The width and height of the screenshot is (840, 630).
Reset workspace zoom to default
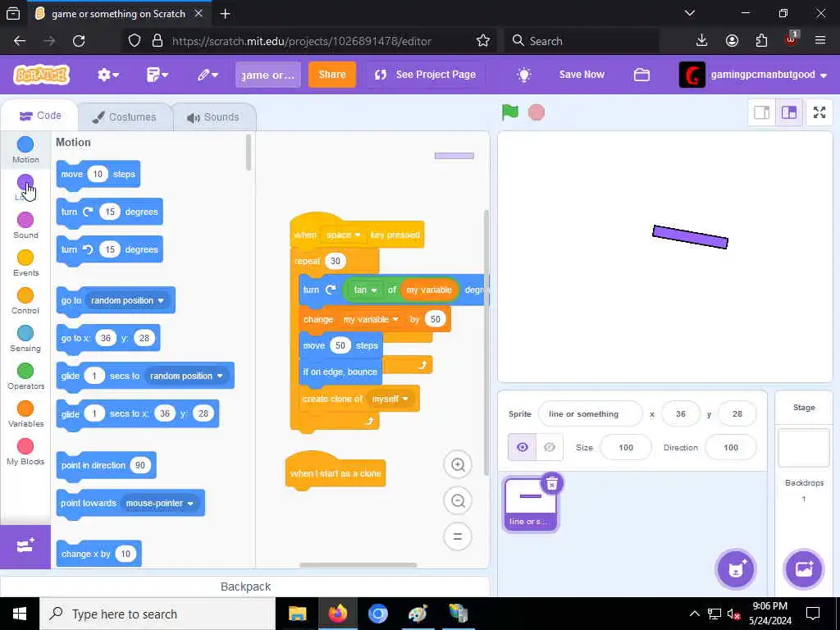point(458,536)
